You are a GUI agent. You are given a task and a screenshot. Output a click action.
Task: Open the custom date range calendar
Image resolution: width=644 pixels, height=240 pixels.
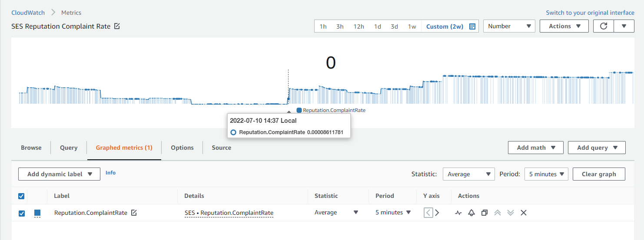click(472, 26)
